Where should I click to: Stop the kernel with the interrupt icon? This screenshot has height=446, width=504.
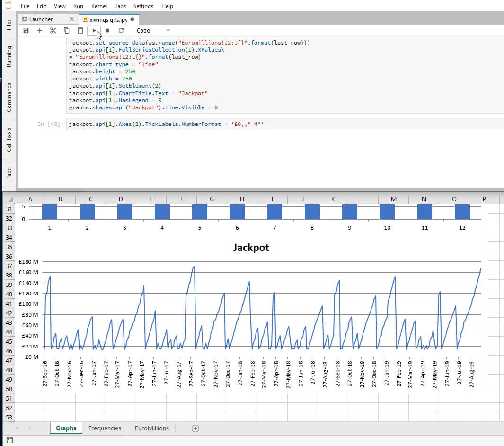coord(107,31)
